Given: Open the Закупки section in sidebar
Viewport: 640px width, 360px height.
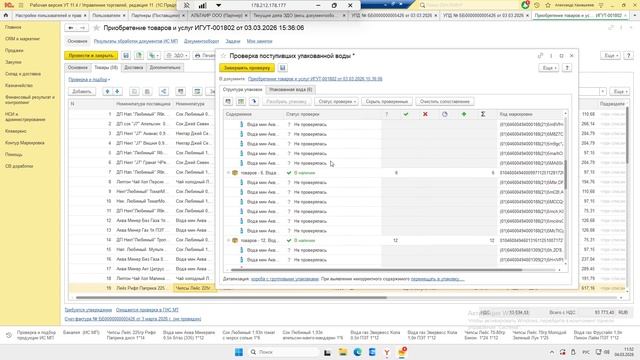Looking at the screenshot, I should (13, 62).
